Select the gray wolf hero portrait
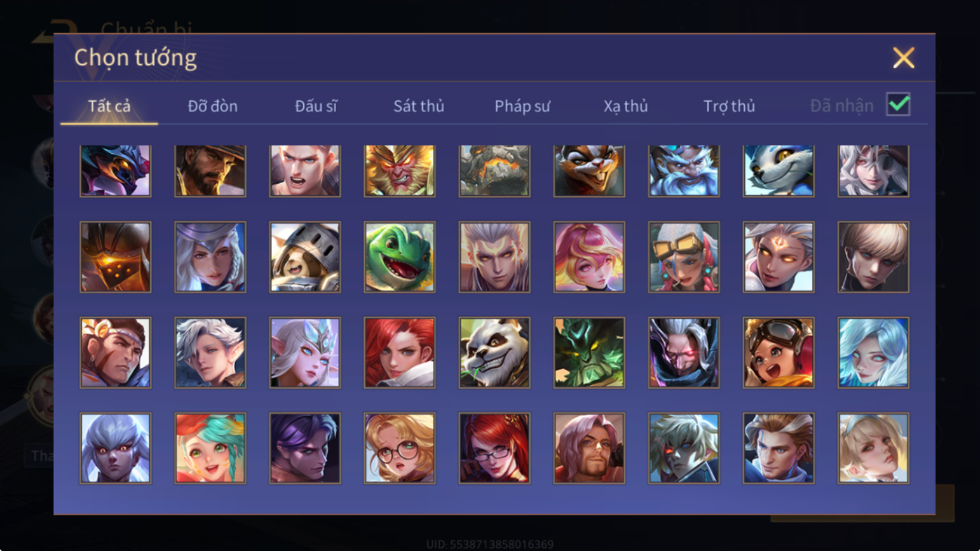Screen dimensions: 980x551 [x=779, y=170]
